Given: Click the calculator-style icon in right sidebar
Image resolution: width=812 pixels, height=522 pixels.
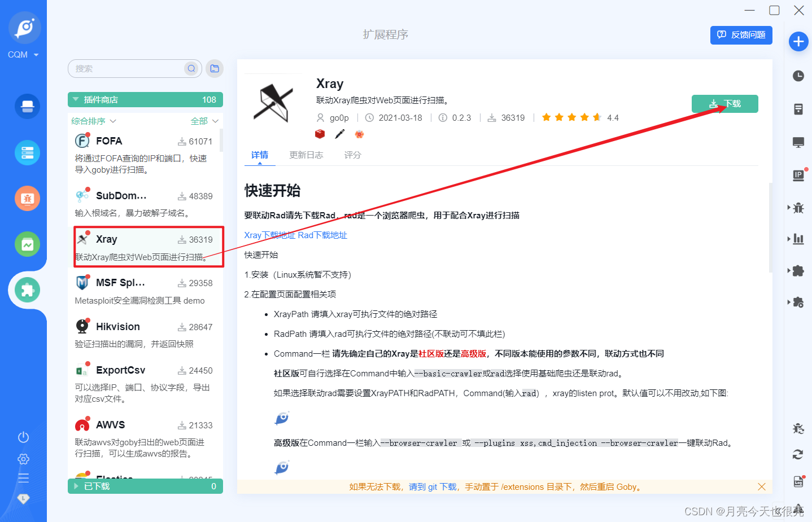Looking at the screenshot, I should (x=798, y=109).
